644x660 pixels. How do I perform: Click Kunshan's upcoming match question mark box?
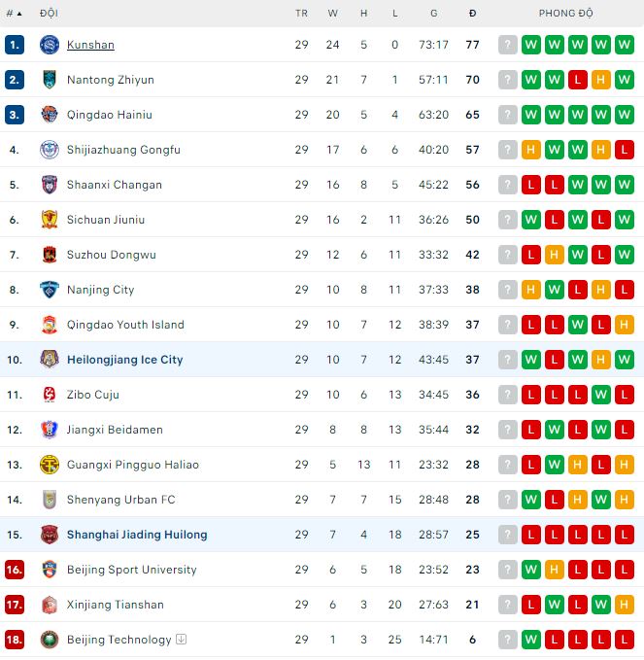coord(508,45)
